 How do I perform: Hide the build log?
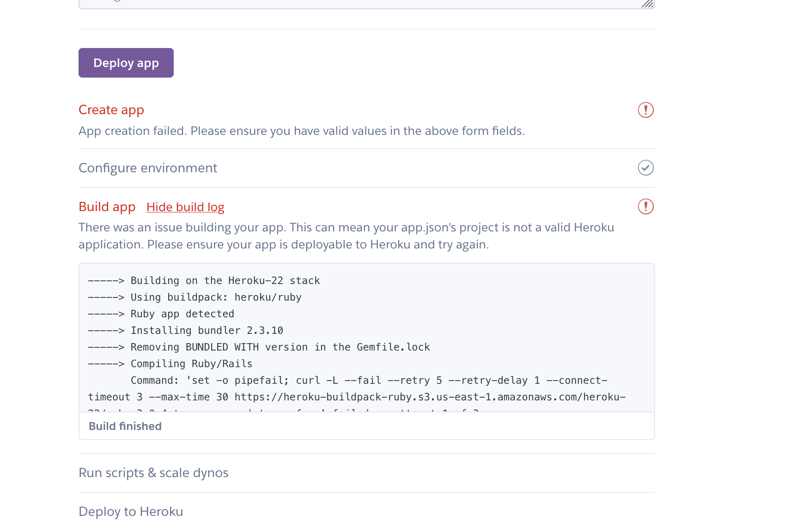pos(185,206)
